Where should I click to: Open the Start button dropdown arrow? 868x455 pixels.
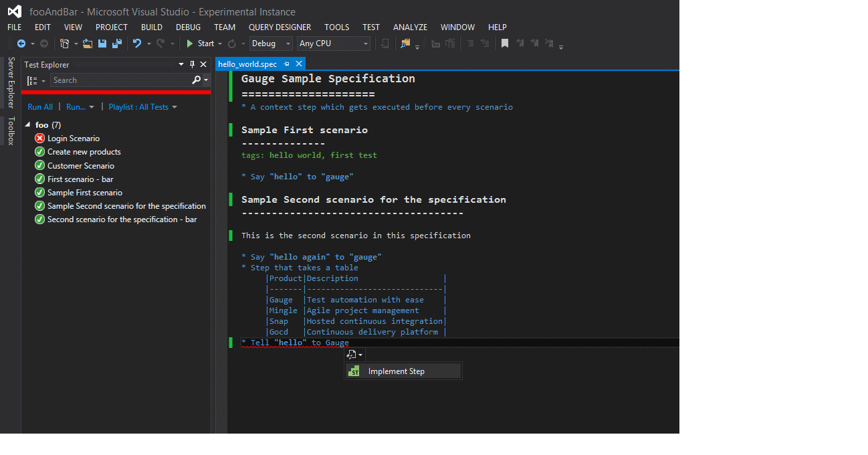220,43
